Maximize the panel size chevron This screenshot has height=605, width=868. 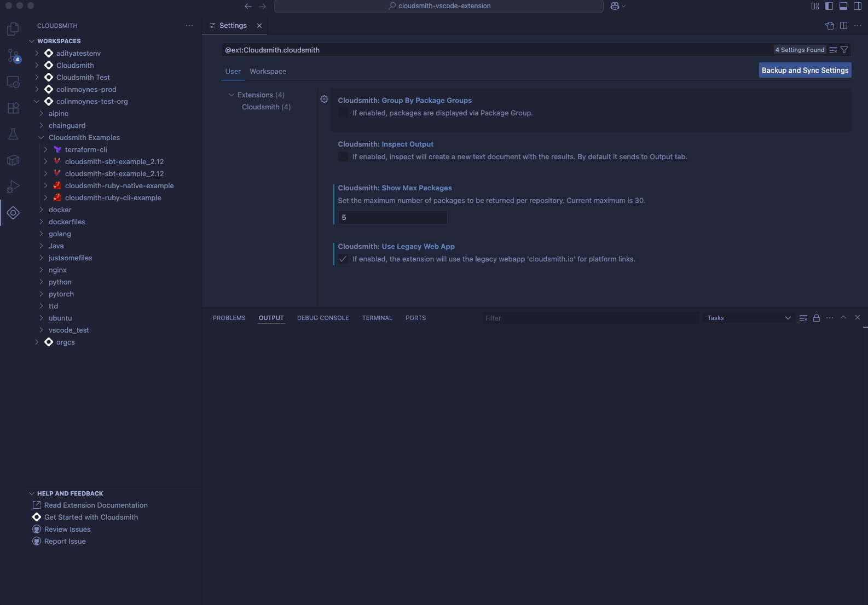[x=843, y=317]
